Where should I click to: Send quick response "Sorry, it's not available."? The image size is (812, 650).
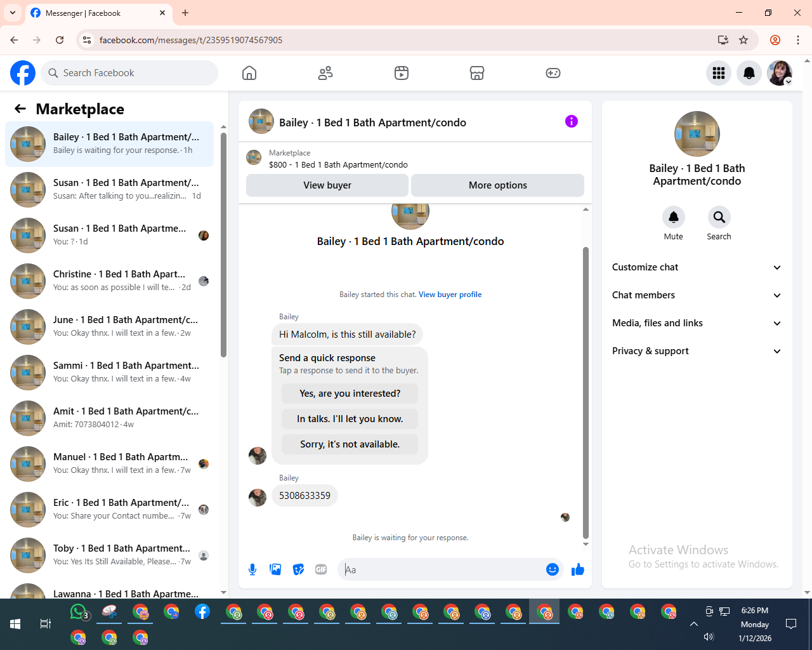[350, 444]
